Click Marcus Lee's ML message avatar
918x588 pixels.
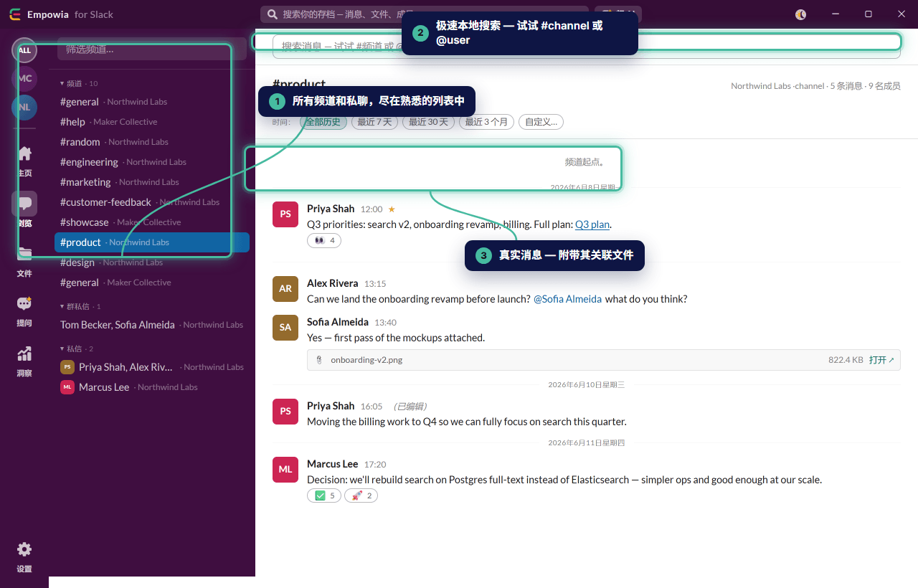pos(285,470)
